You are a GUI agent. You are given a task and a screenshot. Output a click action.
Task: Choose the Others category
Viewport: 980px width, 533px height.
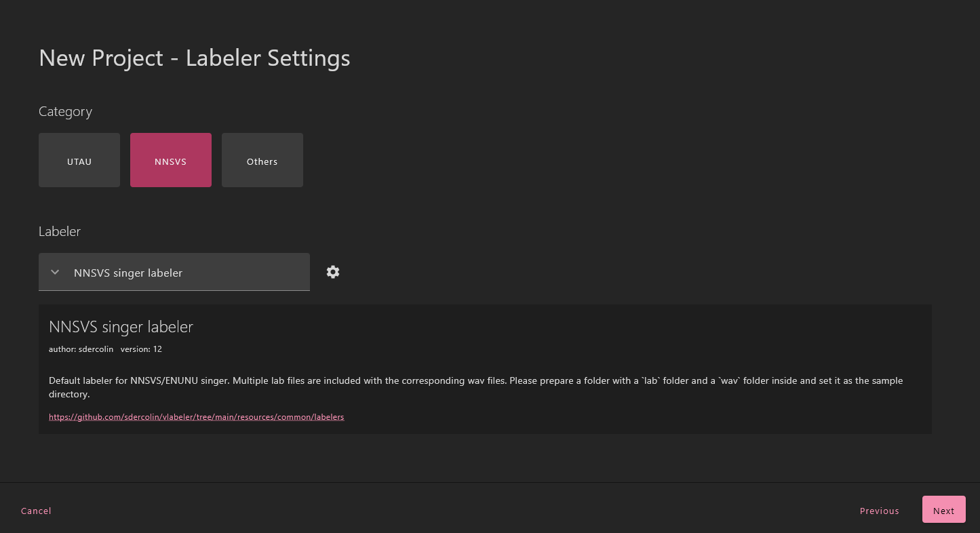point(262,160)
